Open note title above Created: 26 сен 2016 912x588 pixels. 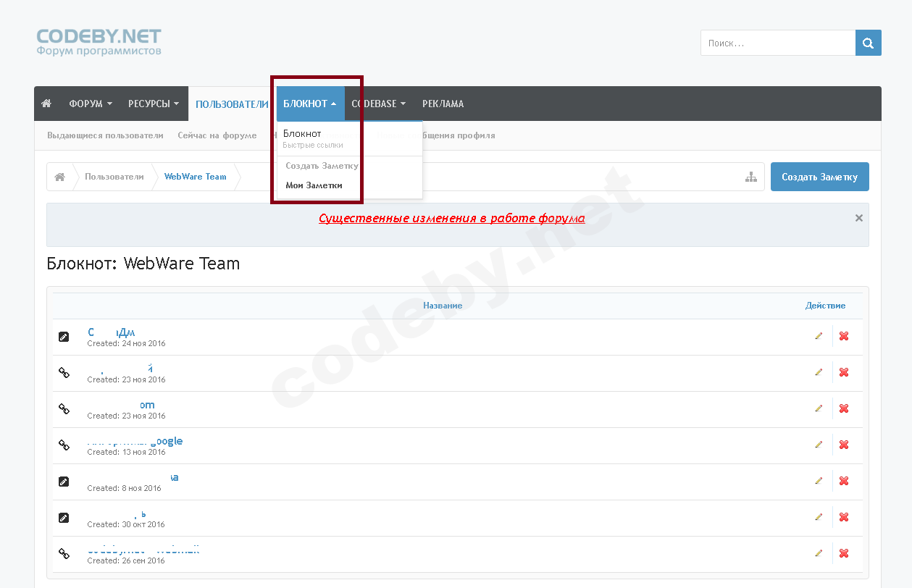[x=143, y=550]
